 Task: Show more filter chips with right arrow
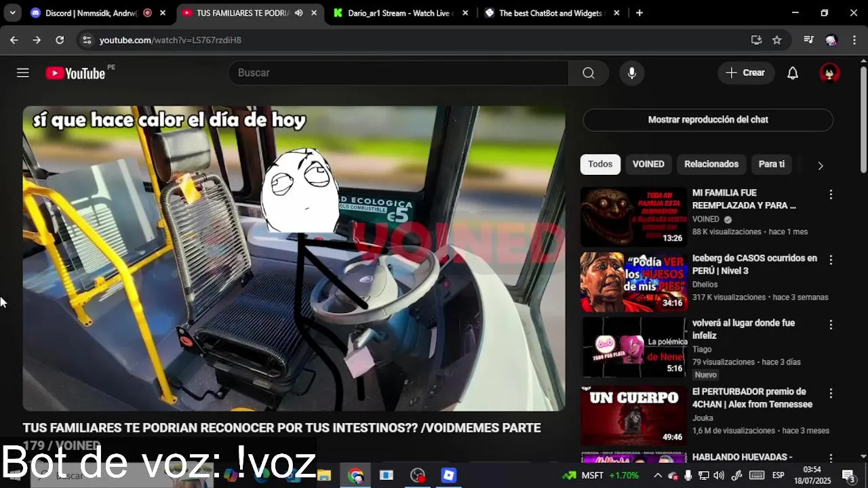pos(821,165)
